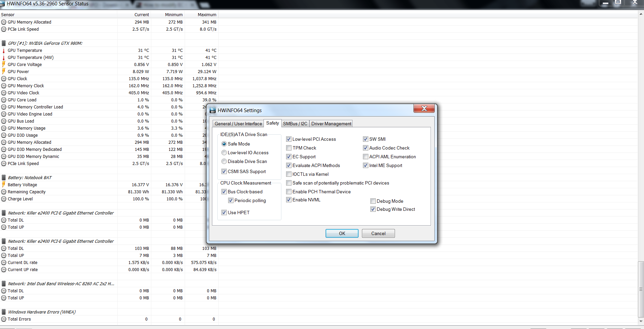Image resolution: width=644 pixels, height=329 pixels.
Task: Switch to General / User Interface tab
Action: (238, 124)
